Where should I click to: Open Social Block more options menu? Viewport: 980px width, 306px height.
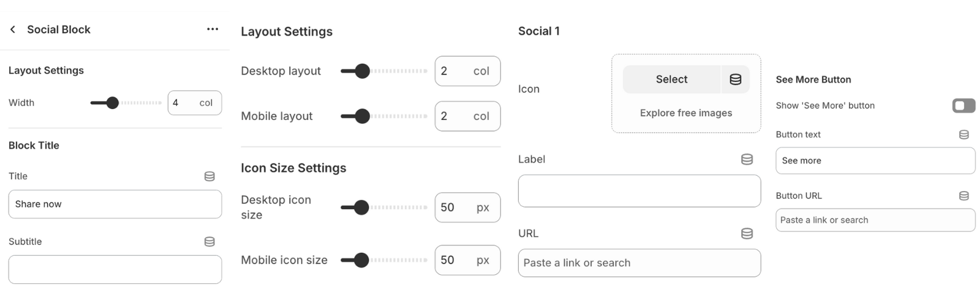[x=213, y=29]
